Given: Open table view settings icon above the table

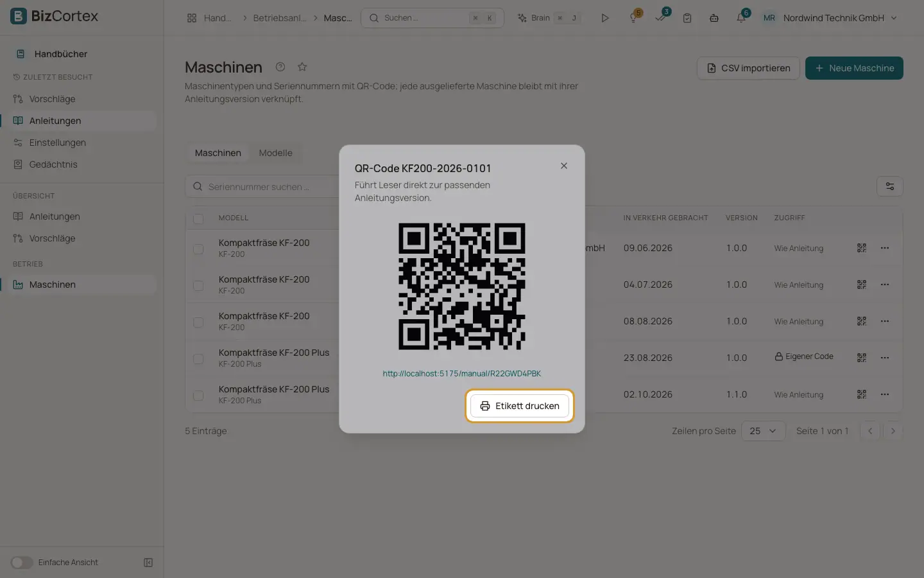Looking at the screenshot, I should (890, 186).
